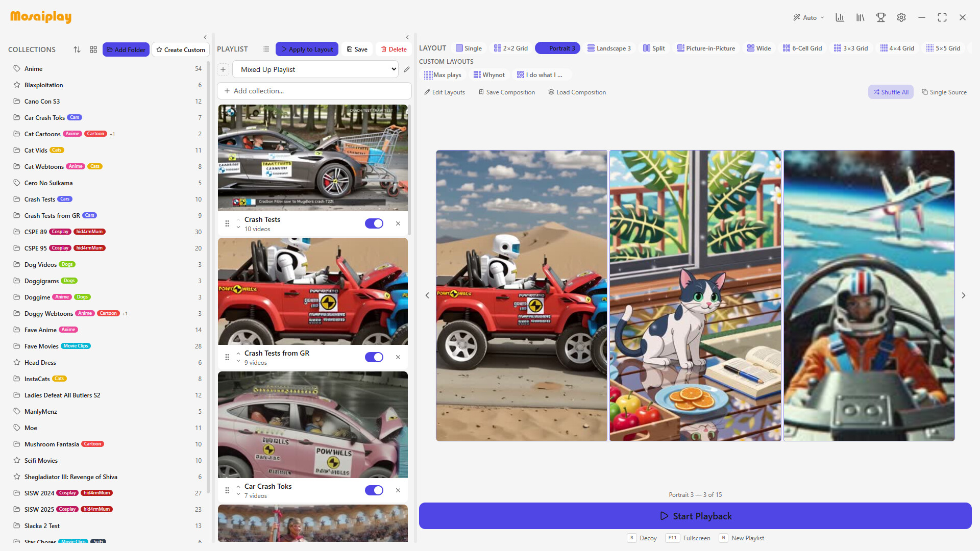The image size is (980, 551).
Task: Switch to the 6-Cell Grid layout
Action: (x=802, y=48)
